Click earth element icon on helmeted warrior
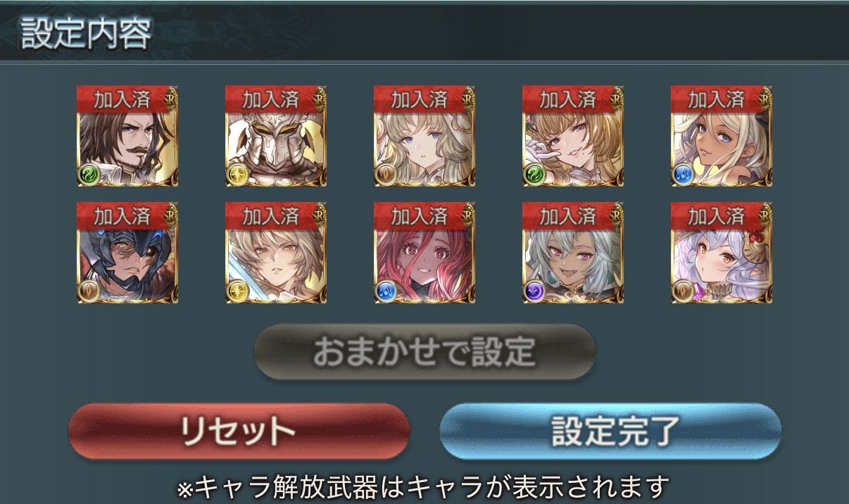This screenshot has height=504, width=849. point(89,291)
